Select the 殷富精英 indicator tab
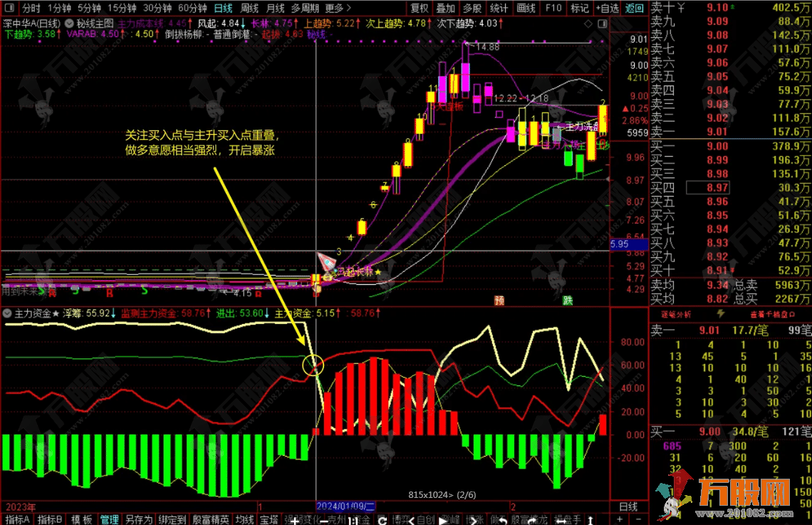This screenshot has width=812, height=525. pos(211,519)
